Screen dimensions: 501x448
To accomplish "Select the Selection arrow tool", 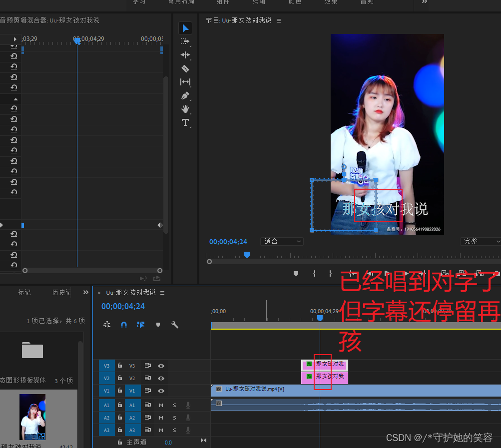I will [185, 28].
